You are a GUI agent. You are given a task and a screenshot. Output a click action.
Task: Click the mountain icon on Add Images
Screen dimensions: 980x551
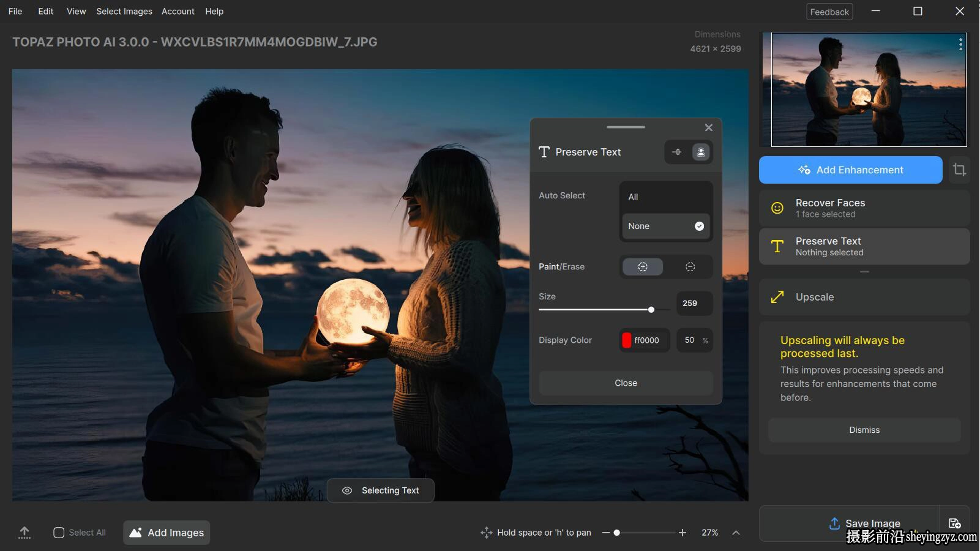click(x=135, y=533)
